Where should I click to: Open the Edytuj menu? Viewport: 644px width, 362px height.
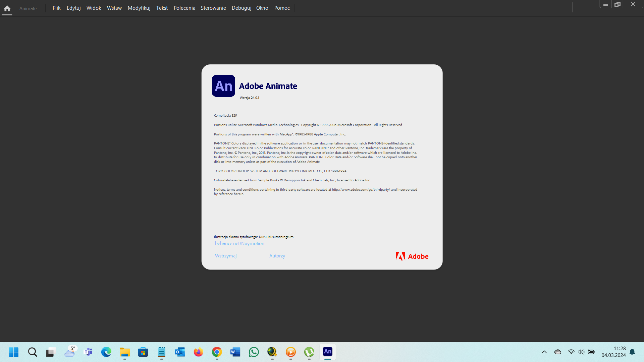(74, 8)
